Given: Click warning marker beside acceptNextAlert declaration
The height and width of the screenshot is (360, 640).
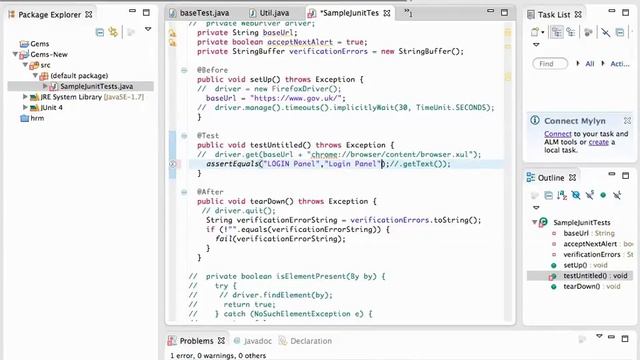Looking at the screenshot, I should (x=173, y=42).
